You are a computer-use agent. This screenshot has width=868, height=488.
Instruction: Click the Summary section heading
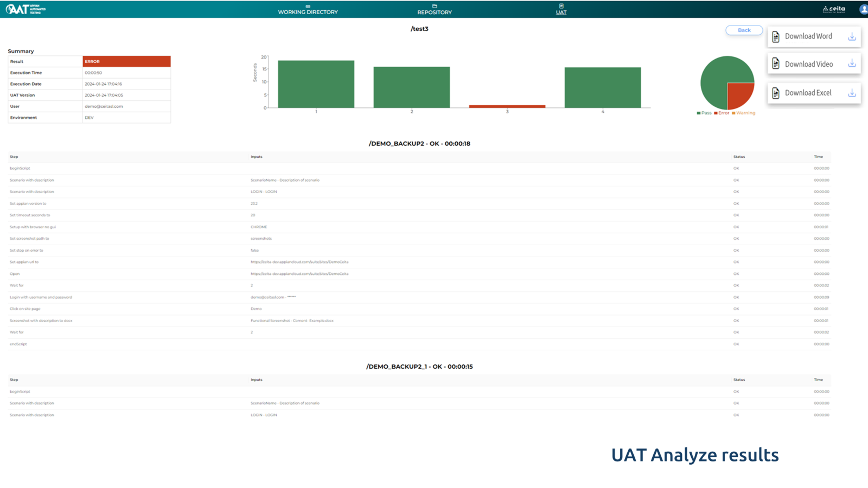coord(21,51)
